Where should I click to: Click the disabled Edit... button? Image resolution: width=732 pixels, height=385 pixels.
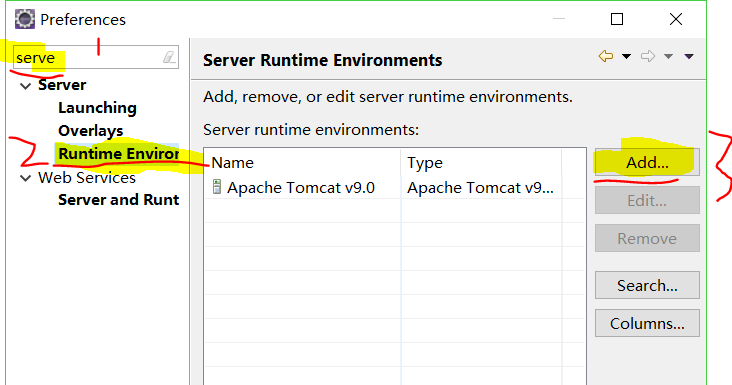[x=647, y=200]
